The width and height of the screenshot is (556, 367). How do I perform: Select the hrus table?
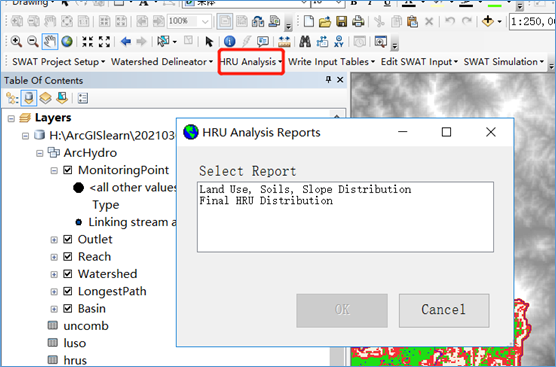75,361
